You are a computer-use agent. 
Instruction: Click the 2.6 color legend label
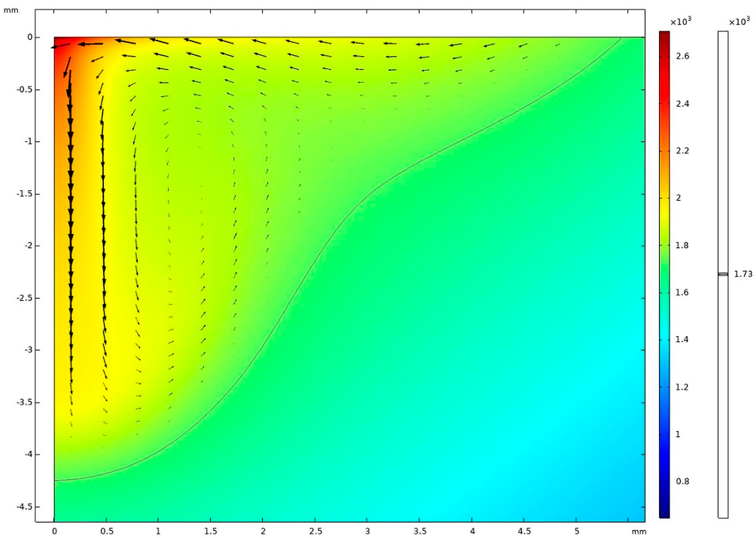683,56
